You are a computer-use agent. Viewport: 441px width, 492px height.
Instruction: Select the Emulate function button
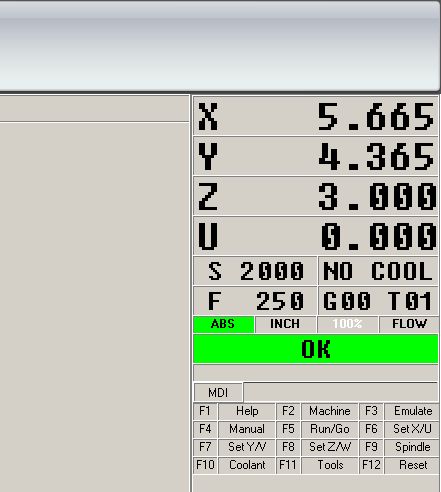click(412, 411)
